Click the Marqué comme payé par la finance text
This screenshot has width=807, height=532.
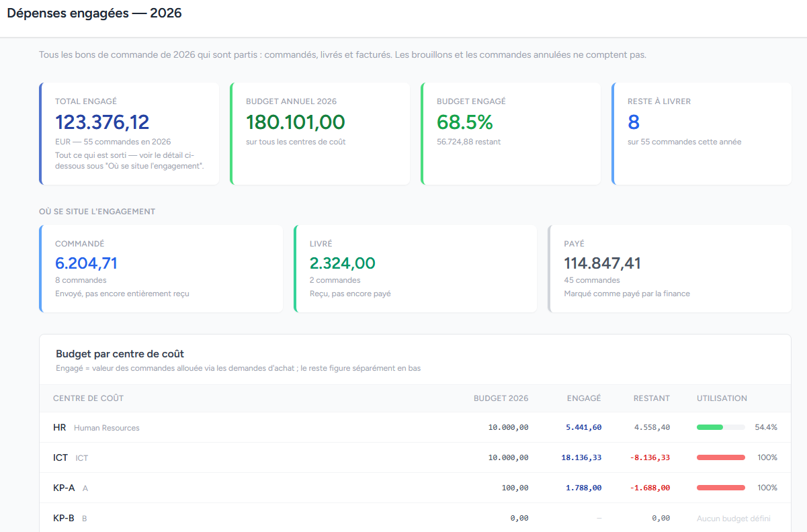627,294
